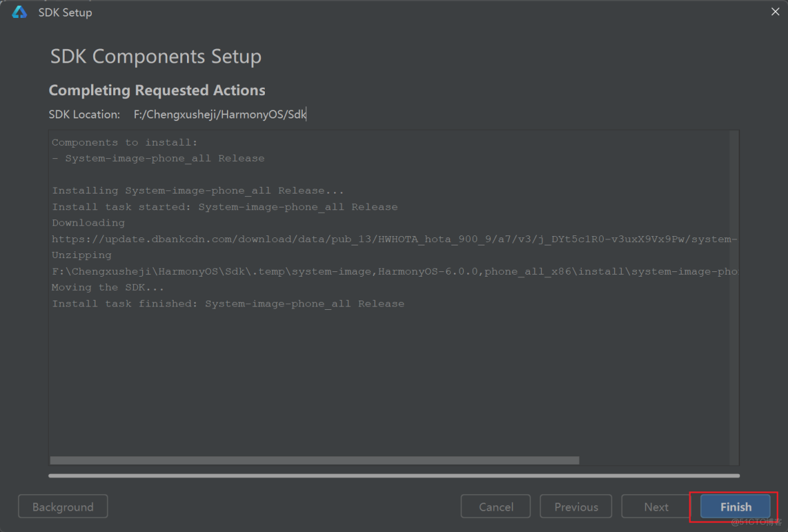Go back with the Previous button

(576, 507)
